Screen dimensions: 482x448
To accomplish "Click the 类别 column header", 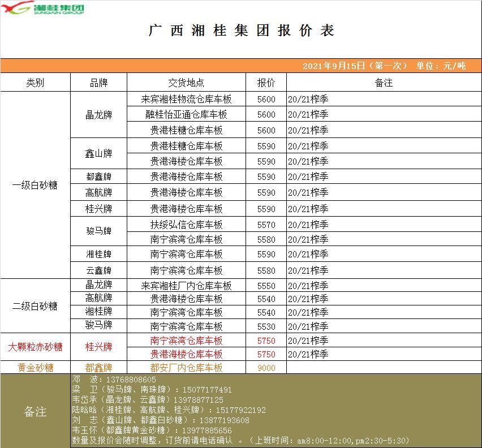I will pyautogui.click(x=35, y=83).
